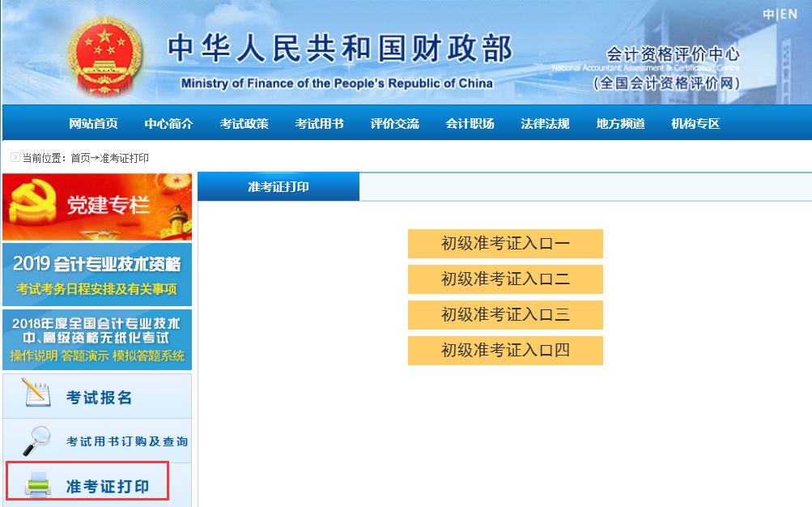Open 初级准考证入口四 entry

click(505, 351)
